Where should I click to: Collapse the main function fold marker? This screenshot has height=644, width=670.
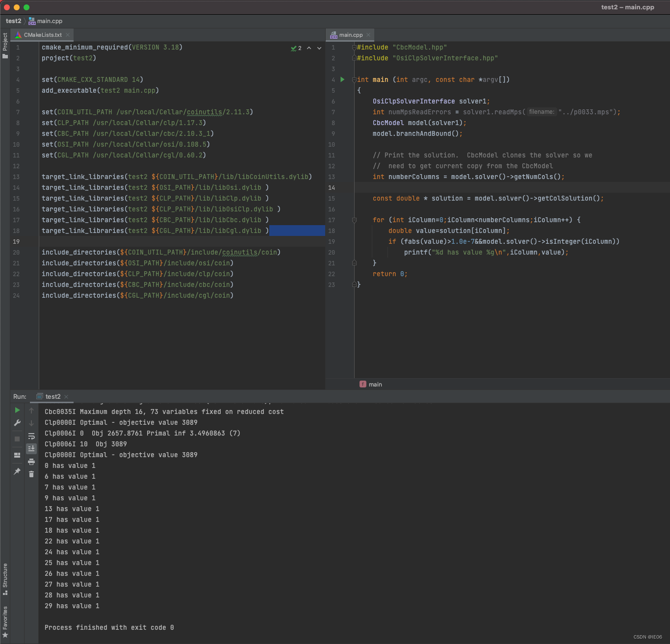click(354, 80)
